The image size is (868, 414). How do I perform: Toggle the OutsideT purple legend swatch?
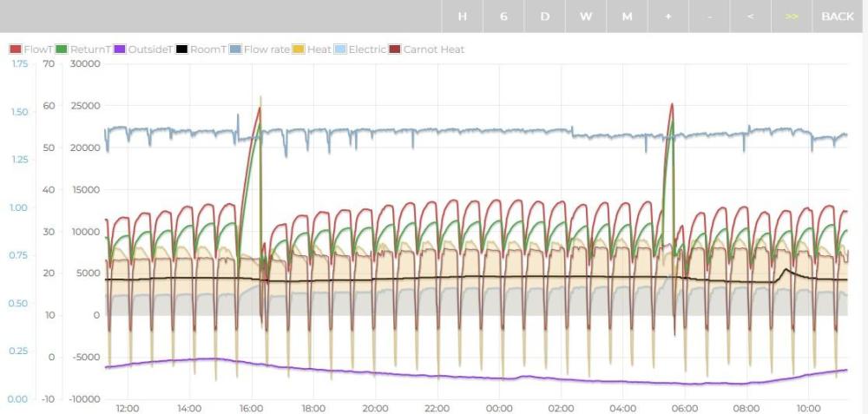(x=120, y=49)
